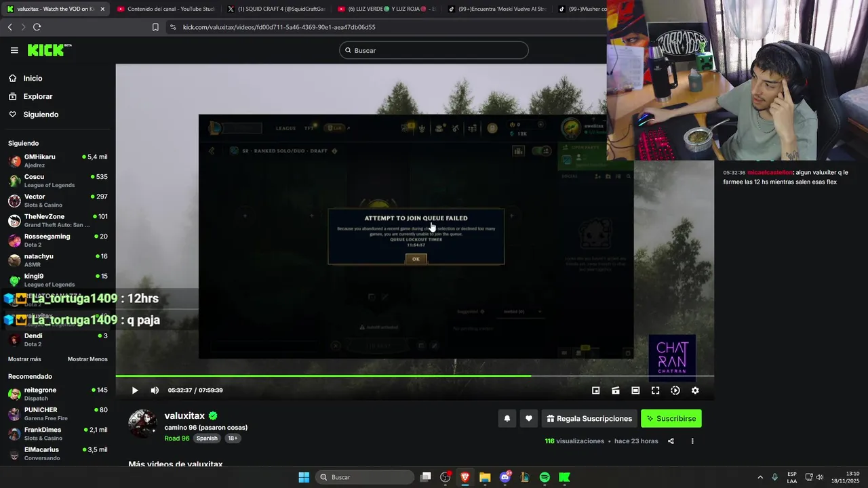Click the KICK logo
The height and width of the screenshot is (488, 868).
pos(49,50)
